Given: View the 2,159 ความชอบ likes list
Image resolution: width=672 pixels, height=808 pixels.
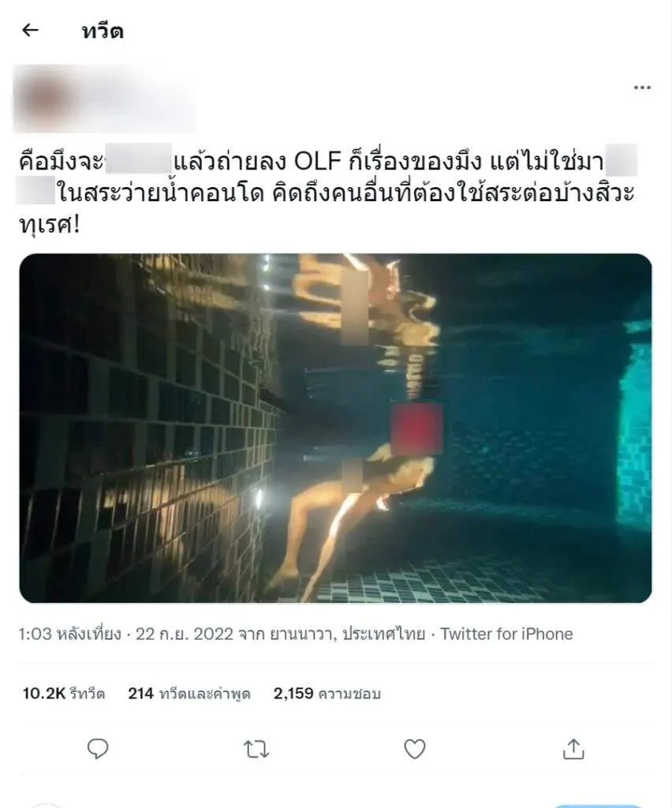Looking at the screenshot, I should [x=327, y=694].
